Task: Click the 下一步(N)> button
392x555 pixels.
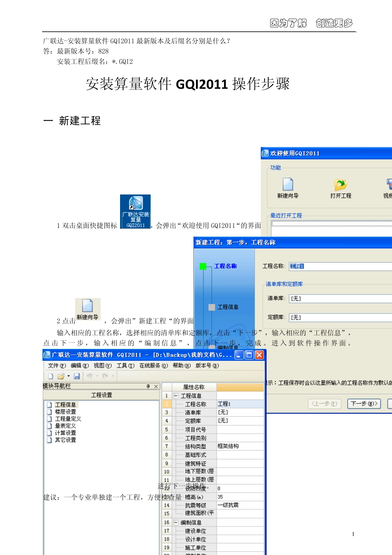Action: 364,403
